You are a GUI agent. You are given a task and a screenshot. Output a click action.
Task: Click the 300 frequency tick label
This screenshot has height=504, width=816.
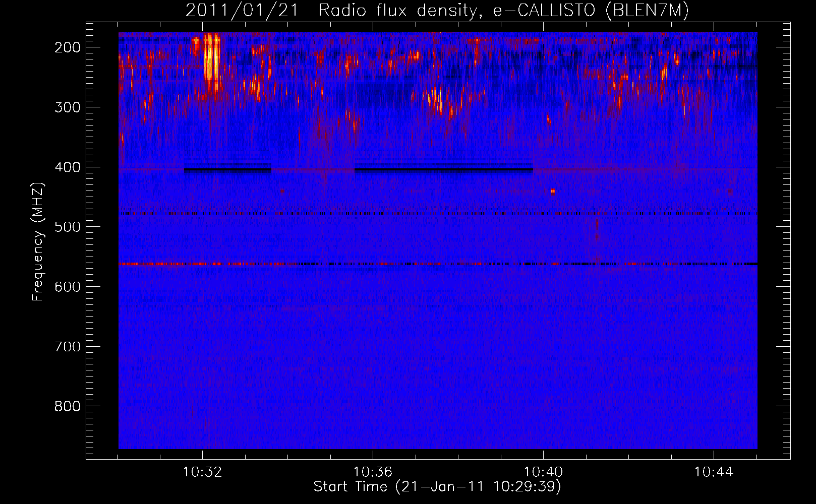tap(68, 107)
